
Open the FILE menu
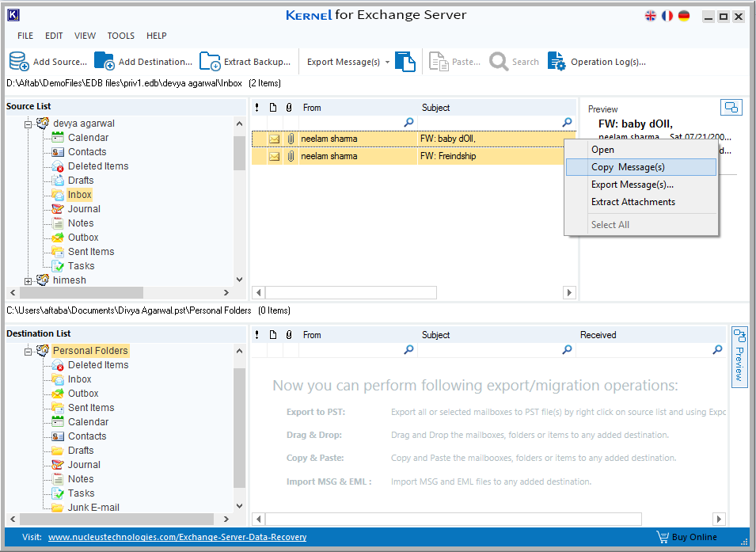point(25,36)
